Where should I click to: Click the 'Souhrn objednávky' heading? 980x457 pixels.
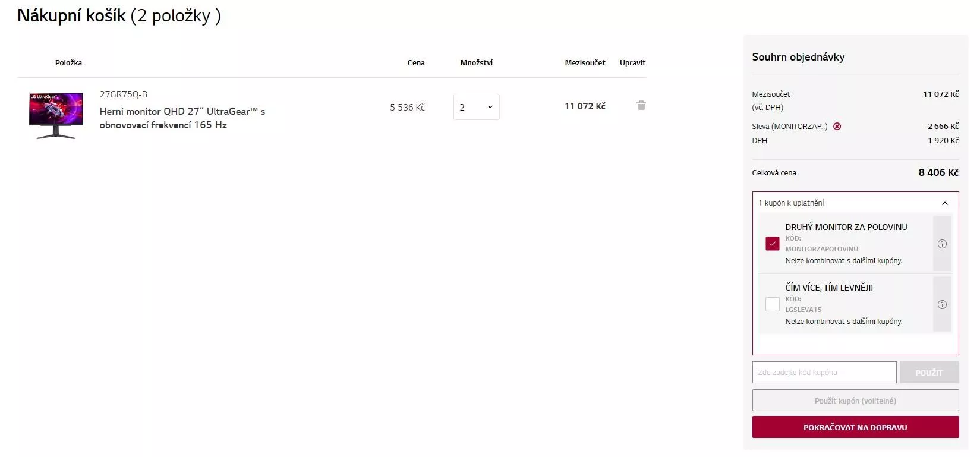click(x=798, y=57)
